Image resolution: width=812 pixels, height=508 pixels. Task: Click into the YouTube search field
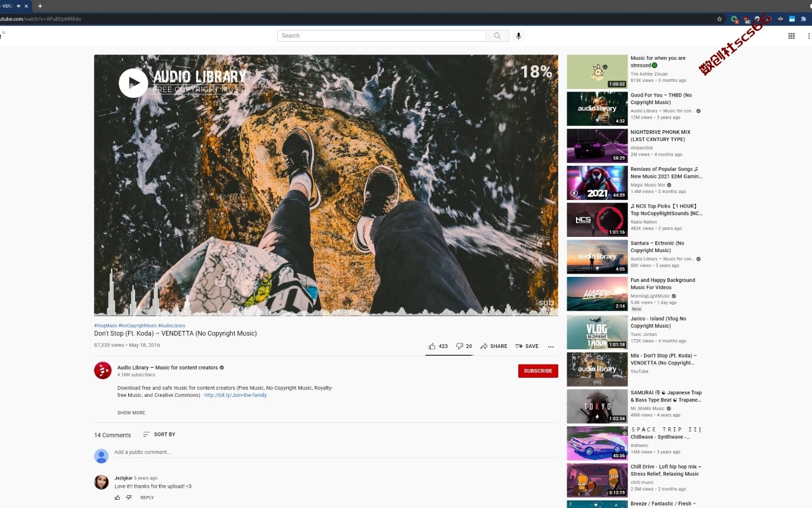[x=381, y=36]
